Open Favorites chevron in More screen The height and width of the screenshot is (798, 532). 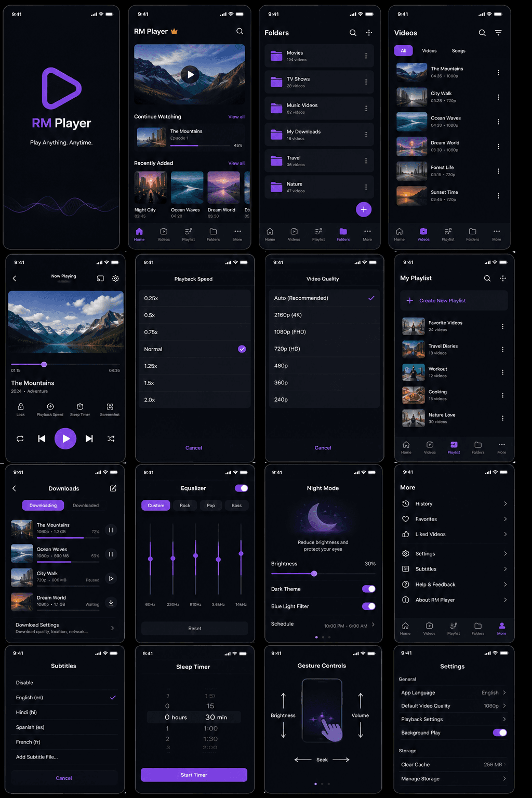pos(505,519)
